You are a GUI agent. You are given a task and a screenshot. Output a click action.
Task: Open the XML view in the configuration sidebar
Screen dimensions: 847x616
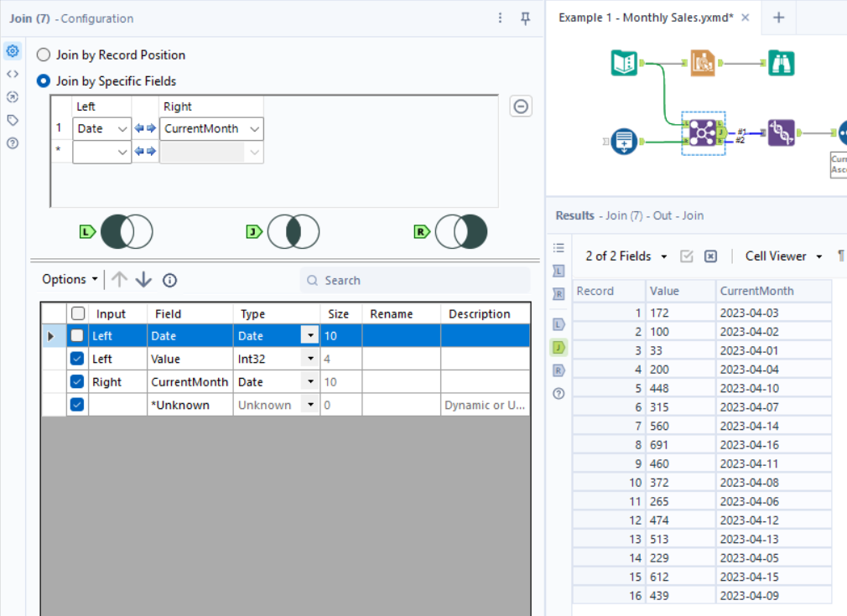click(x=12, y=74)
